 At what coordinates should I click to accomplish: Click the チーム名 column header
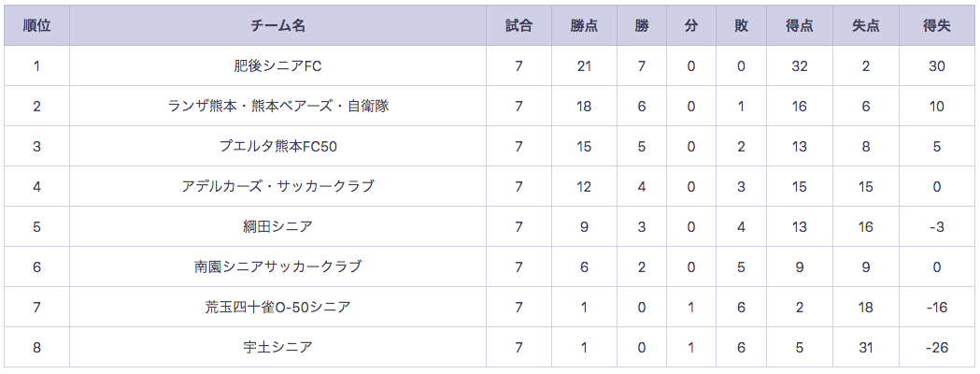[278, 25]
